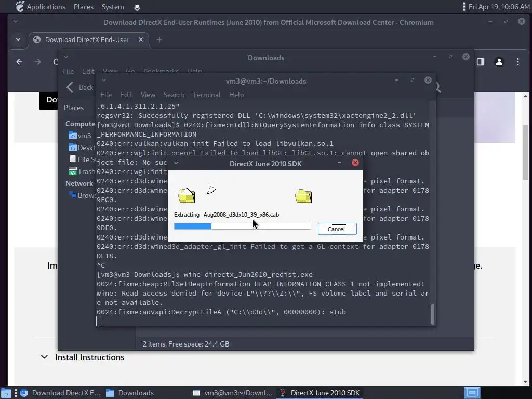Open Places sidebar selector in file manager
The image size is (532, 399).
[x=74, y=108]
